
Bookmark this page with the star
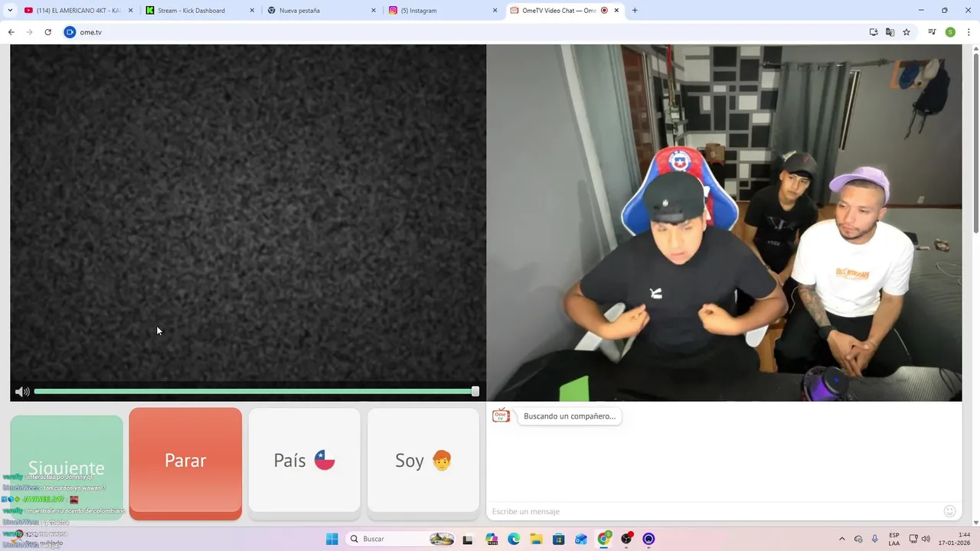[906, 32]
